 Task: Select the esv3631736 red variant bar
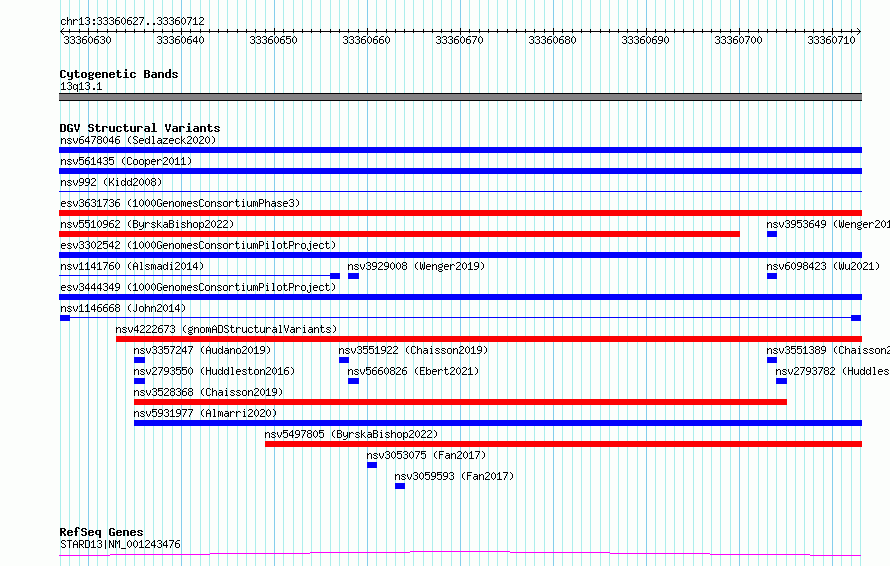pos(460,213)
